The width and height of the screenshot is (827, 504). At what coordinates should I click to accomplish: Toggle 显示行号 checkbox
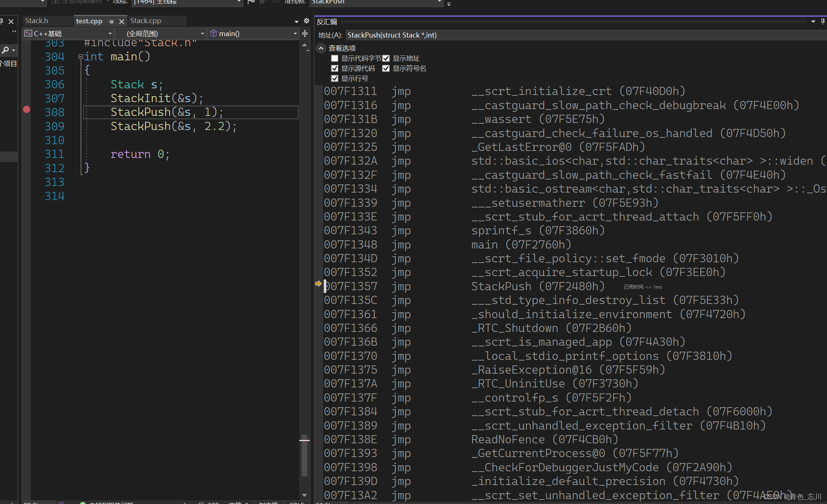[x=335, y=79]
